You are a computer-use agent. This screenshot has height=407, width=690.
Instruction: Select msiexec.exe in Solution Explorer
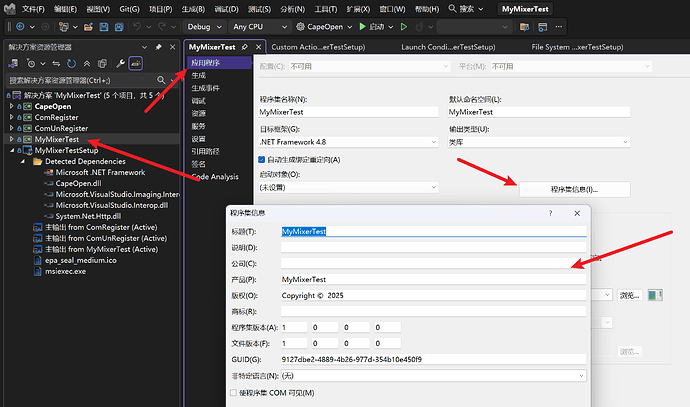click(66, 271)
